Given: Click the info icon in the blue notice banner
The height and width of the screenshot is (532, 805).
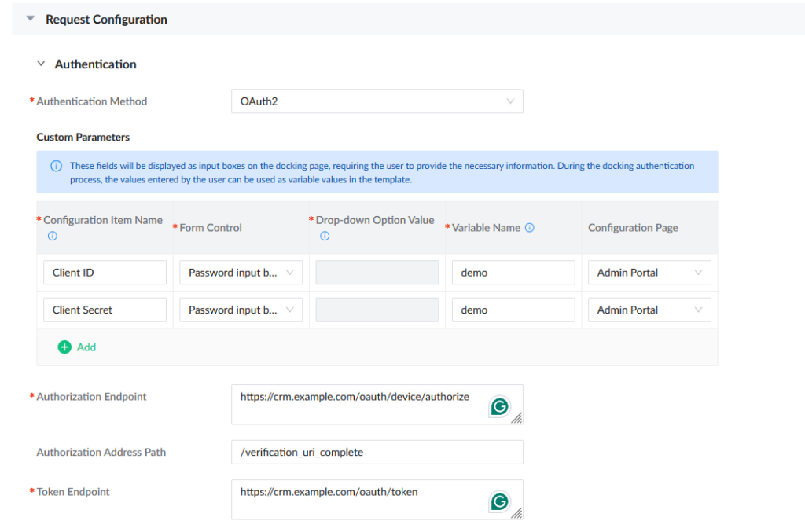Looking at the screenshot, I should (56, 166).
